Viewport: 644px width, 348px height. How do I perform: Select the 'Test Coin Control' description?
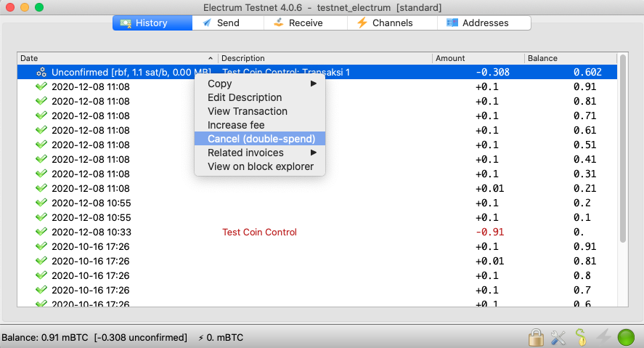point(260,232)
